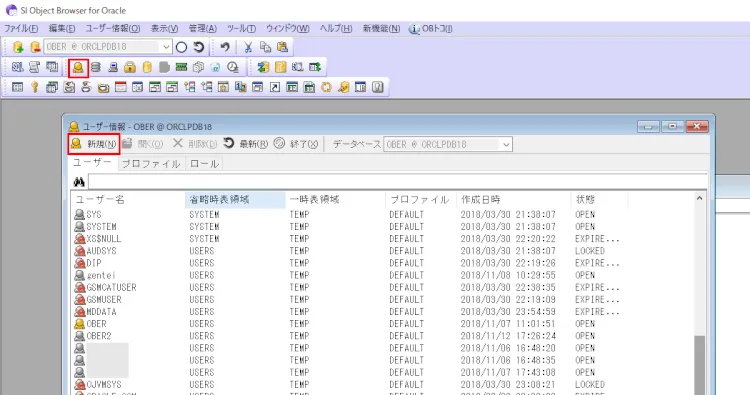Click the shortcut arrow synonym icon
Image resolution: width=750 pixels, height=395 pixels.
[x=275, y=87]
